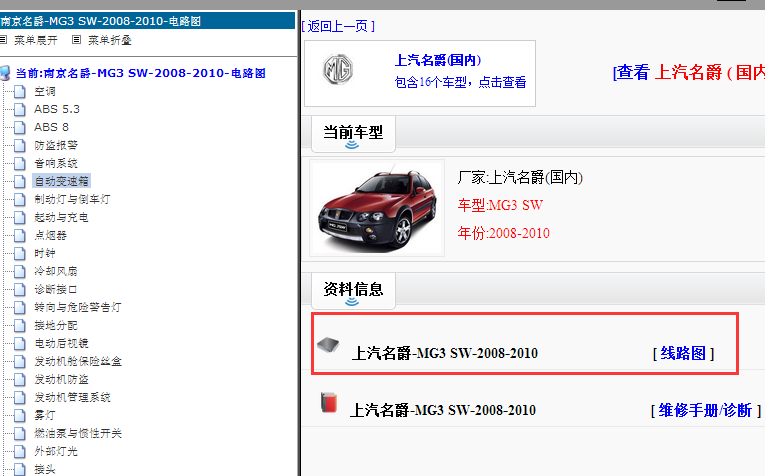Click 包含16个车型，点击查看 link
The height and width of the screenshot is (476, 765).
(x=460, y=82)
